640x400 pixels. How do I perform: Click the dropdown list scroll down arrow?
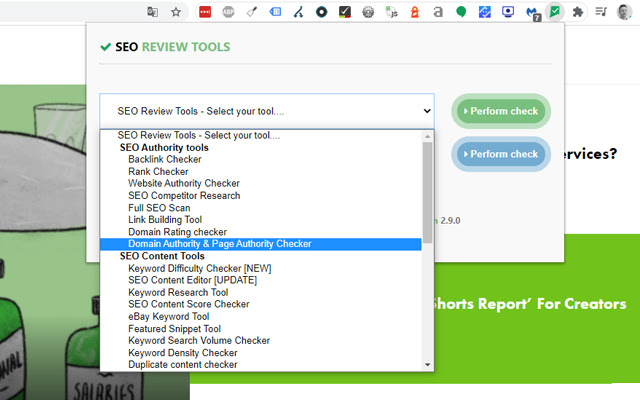pyautogui.click(x=427, y=365)
